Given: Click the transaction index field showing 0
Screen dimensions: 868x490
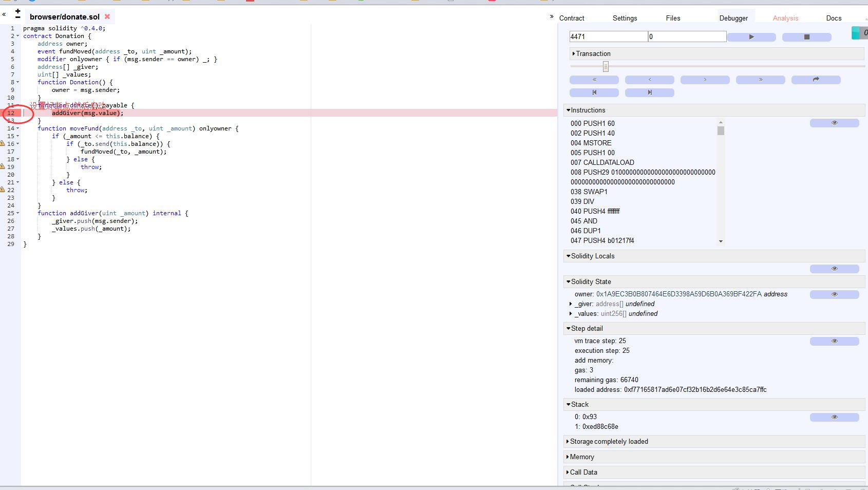Looking at the screenshot, I should click(x=687, y=36).
